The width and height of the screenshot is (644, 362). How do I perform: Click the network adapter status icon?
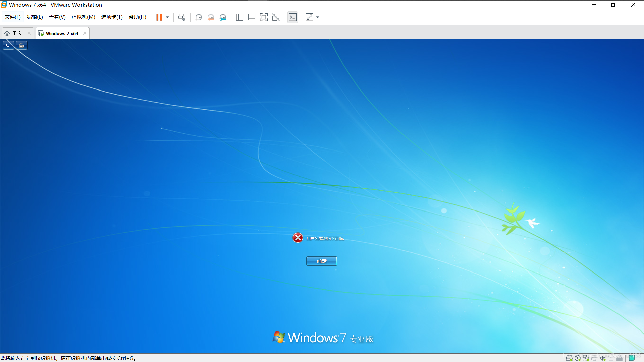(x=586, y=358)
